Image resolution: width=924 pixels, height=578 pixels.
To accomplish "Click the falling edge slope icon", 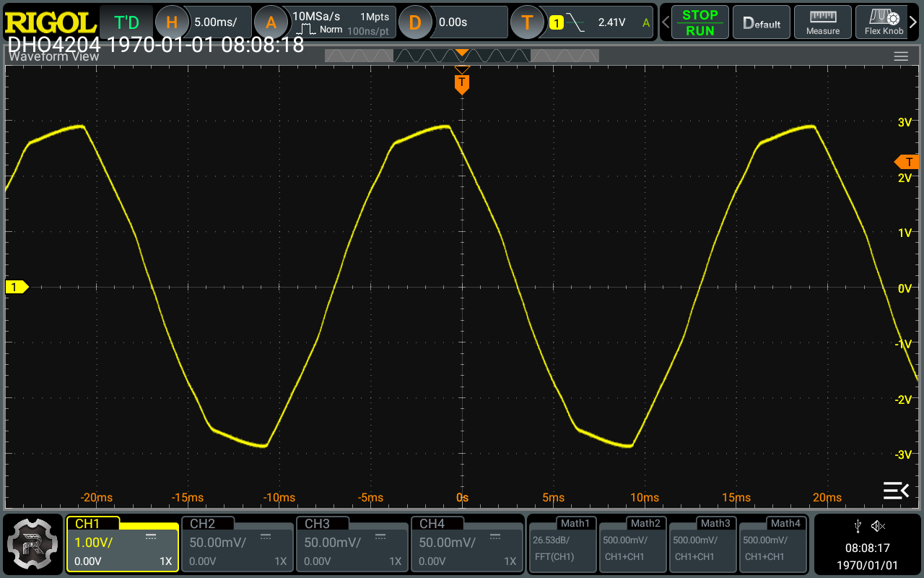I will [x=575, y=22].
